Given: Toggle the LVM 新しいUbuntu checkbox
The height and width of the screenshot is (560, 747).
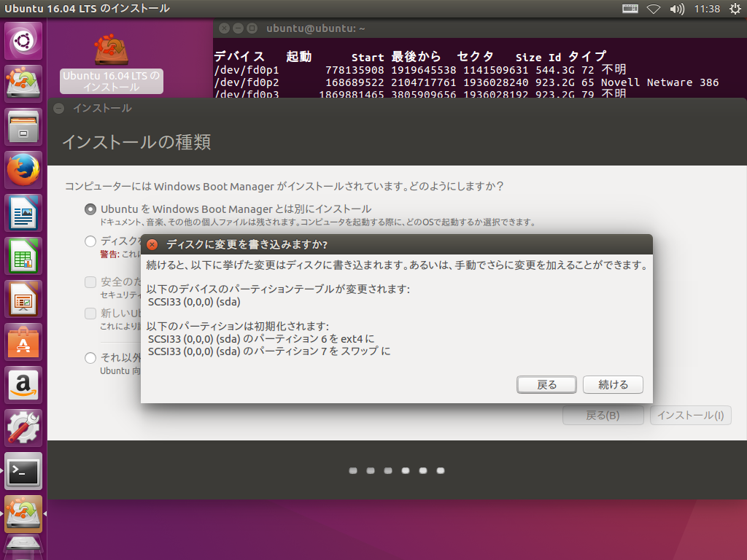Looking at the screenshot, I should tap(90, 314).
